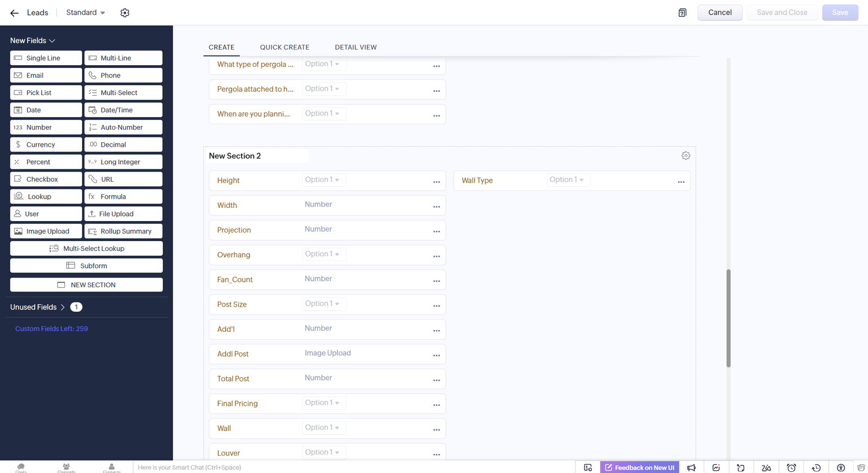Add a Currency field

[46, 145]
